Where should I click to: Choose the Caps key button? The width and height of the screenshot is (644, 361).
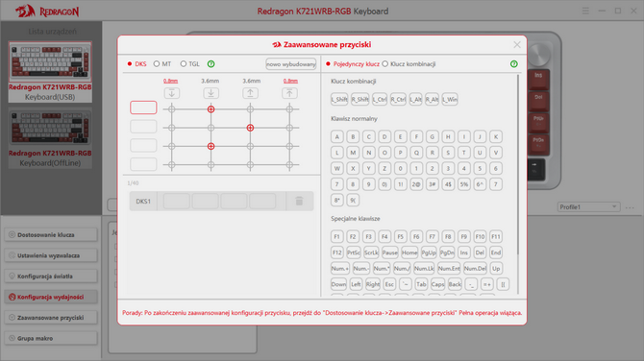coord(437,284)
